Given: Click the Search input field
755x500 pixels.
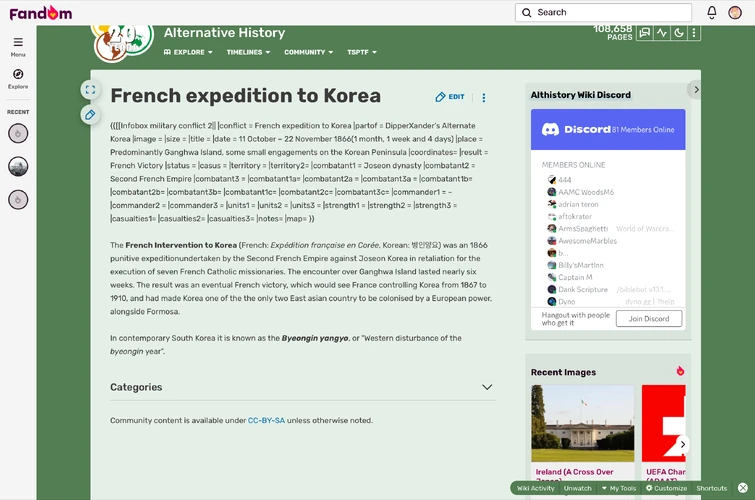Looking at the screenshot, I should click(x=603, y=13).
